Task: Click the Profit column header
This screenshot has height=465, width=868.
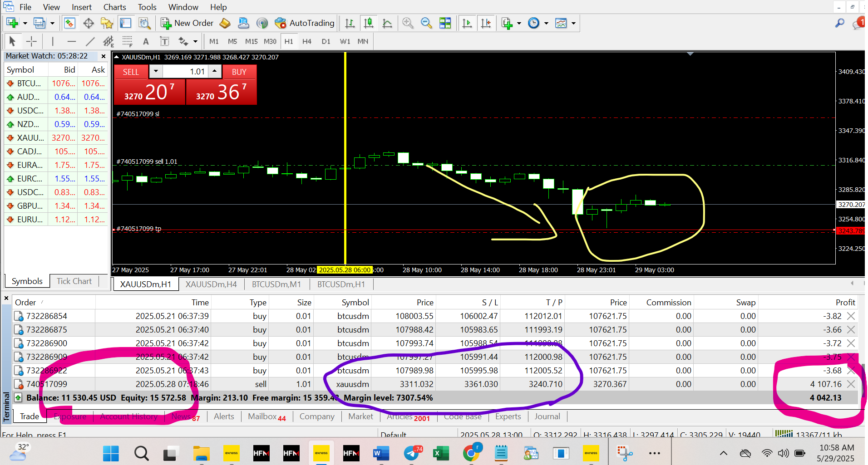Action: tap(845, 302)
